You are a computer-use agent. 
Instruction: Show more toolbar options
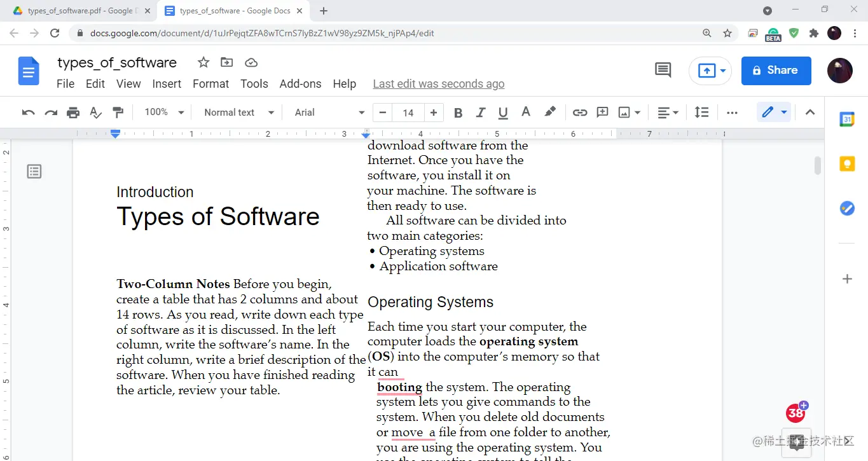point(732,113)
